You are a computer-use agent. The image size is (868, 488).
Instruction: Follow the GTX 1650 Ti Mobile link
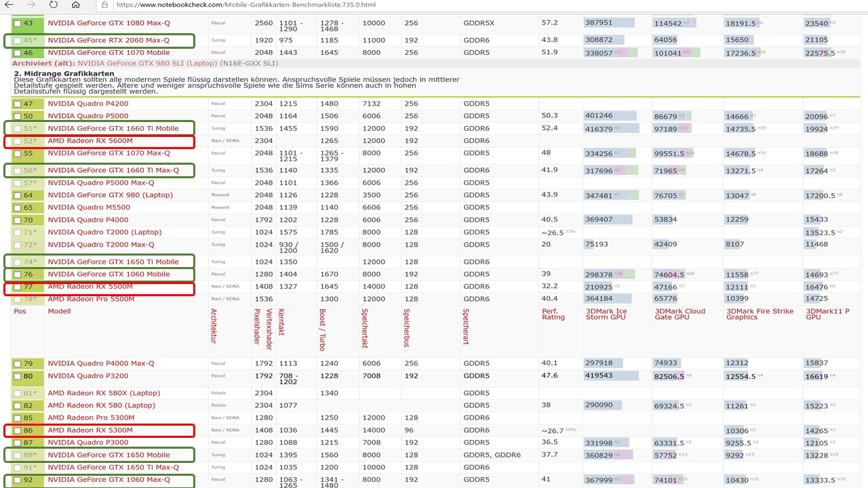(x=113, y=262)
